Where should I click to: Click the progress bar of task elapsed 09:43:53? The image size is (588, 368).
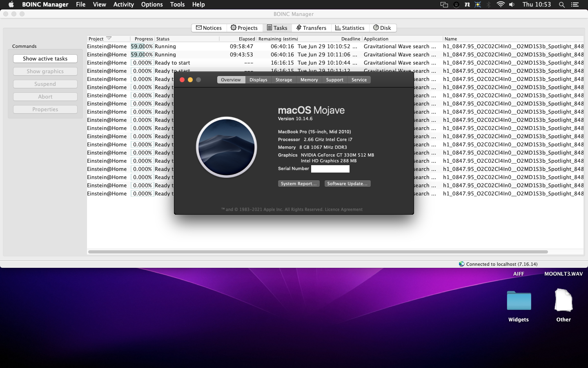point(142,54)
